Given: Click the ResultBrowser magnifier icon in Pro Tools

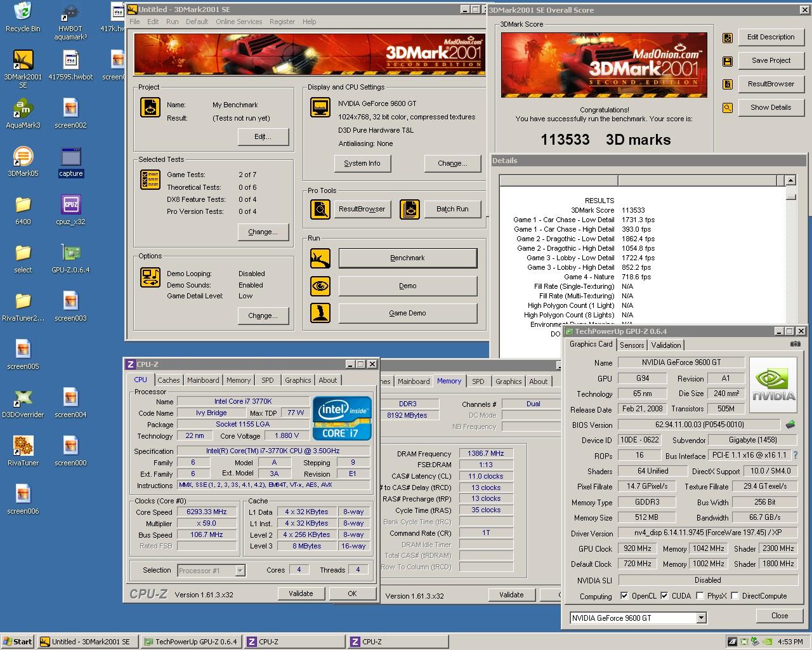Looking at the screenshot, I should click(320, 209).
